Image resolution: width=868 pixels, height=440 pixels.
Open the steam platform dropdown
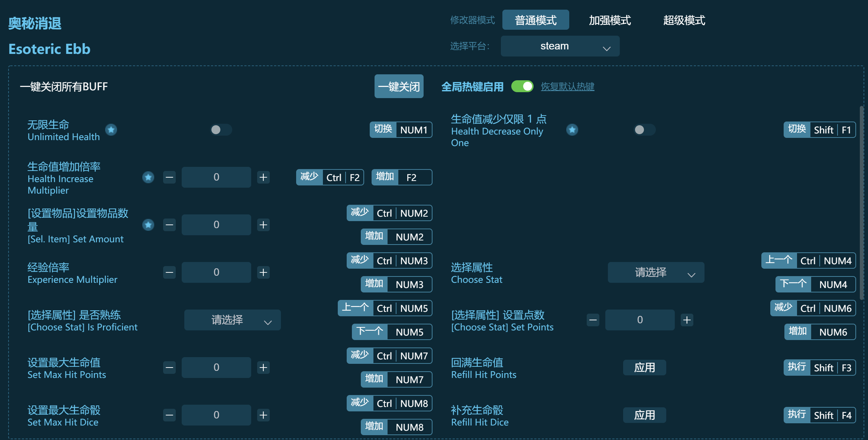pos(560,46)
